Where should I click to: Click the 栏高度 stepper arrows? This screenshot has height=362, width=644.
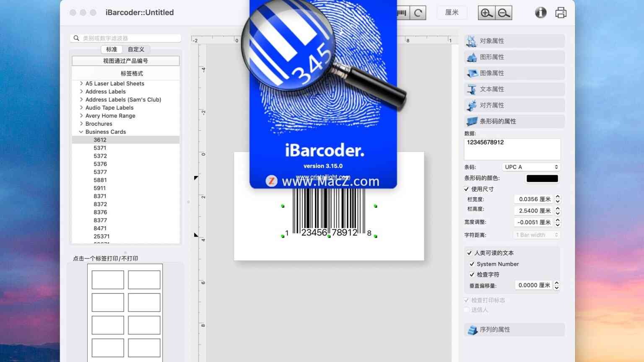point(558,211)
